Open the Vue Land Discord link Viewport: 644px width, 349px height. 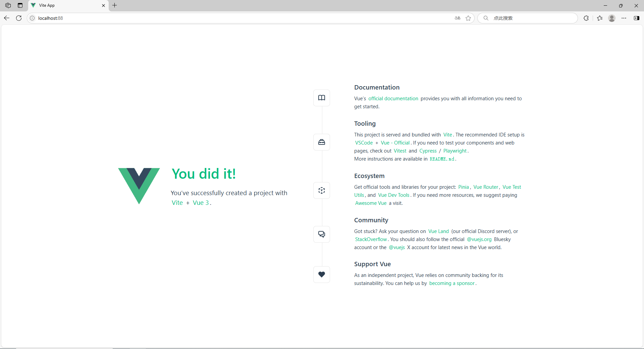coord(438,231)
